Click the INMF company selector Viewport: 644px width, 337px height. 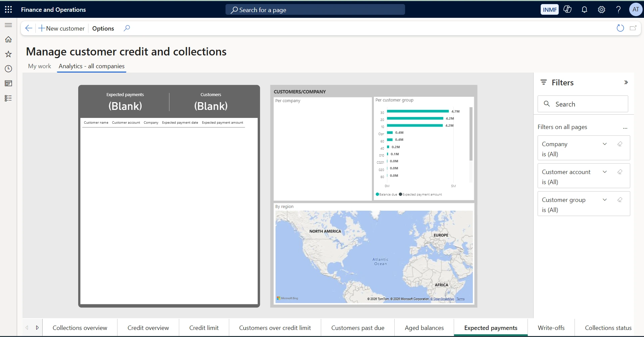(x=550, y=9)
